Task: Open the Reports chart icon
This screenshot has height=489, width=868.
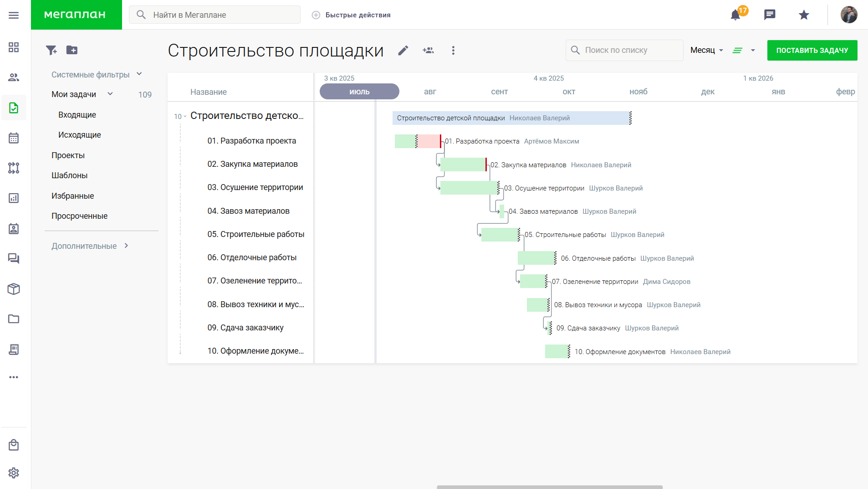Action: point(14,198)
